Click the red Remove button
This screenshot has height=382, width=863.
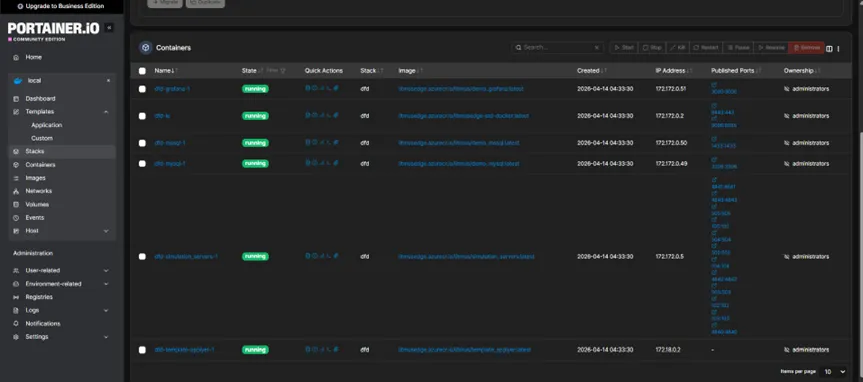pyautogui.click(x=806, y=48)
